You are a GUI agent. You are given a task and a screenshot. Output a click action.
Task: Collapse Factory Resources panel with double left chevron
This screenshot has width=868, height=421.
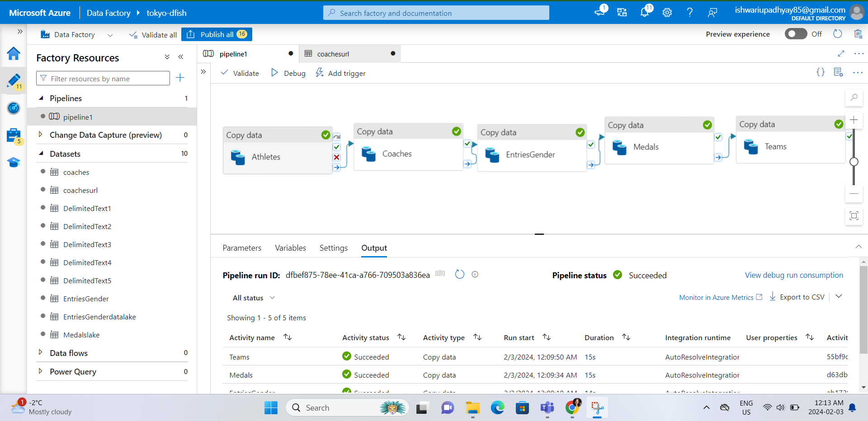181,57
